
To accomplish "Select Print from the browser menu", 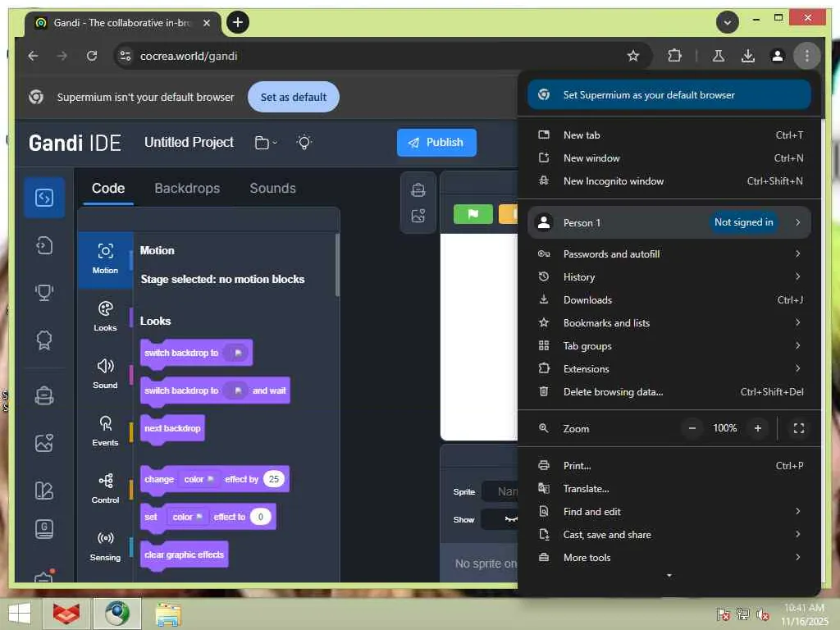I will [669, 466].
